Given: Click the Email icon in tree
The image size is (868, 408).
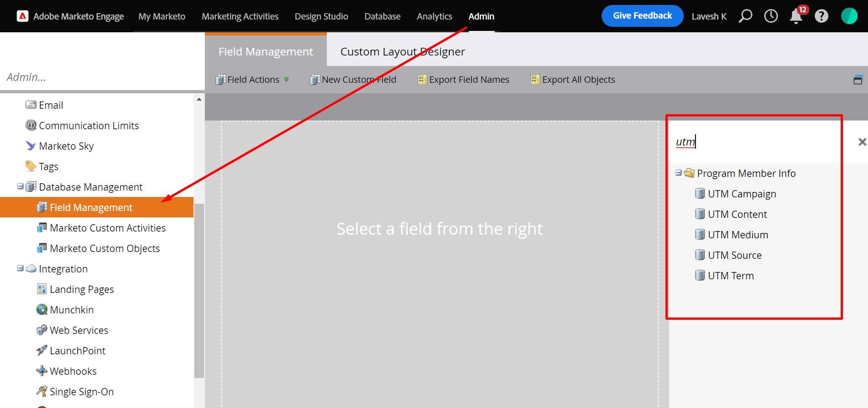Looking at the screenshot, I should [31, 105].
